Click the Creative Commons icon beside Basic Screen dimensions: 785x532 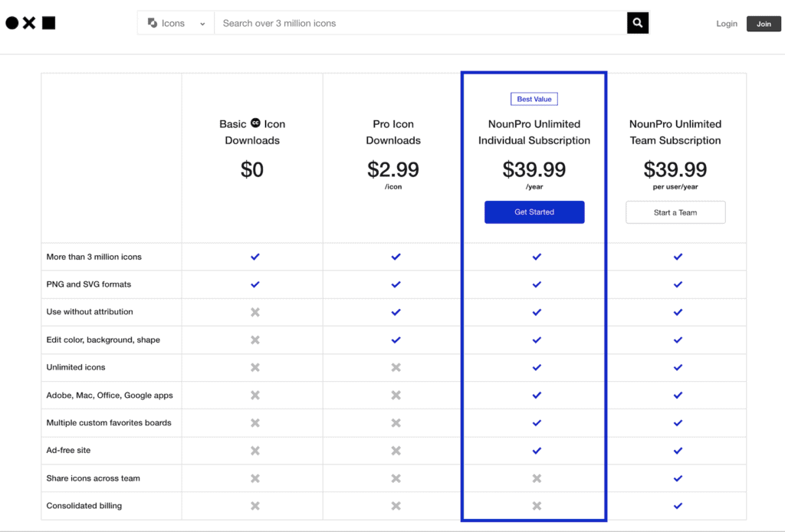[255, 123]
